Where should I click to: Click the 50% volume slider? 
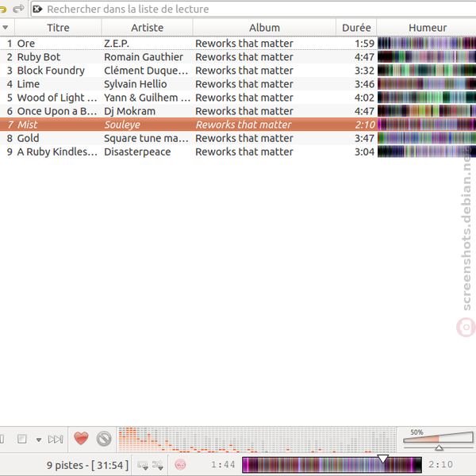pos(439,440)
